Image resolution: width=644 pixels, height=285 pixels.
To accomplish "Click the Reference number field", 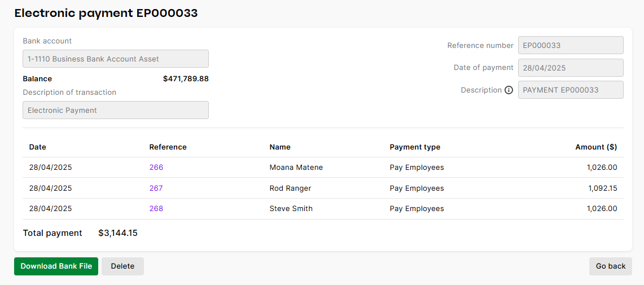I will pyautogui.click(x=571, y=45).
